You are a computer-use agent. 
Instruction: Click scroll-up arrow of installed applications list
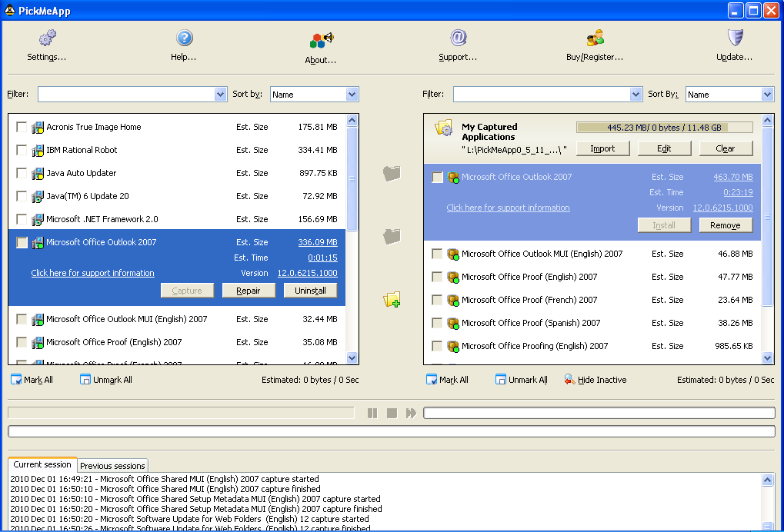[352, 121]
